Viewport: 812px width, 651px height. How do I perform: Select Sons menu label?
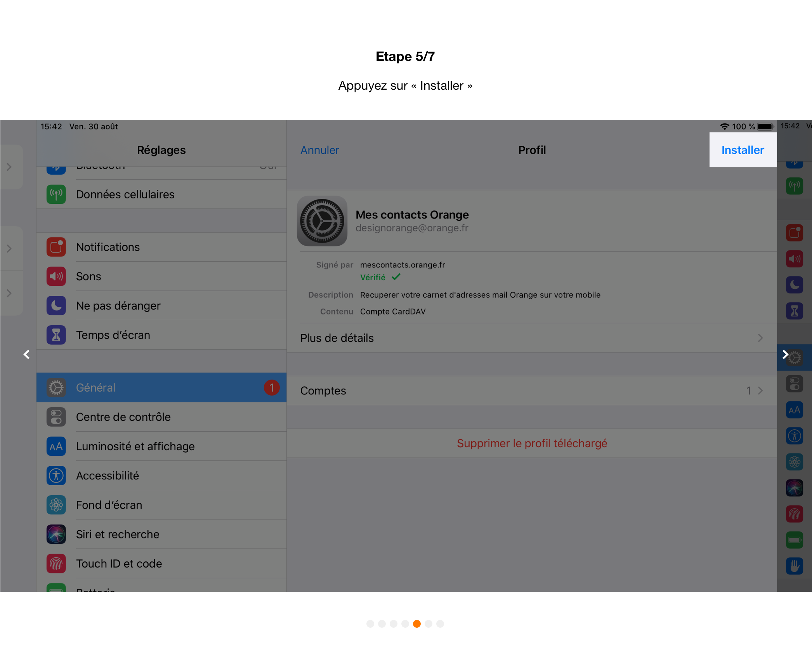[88, 276]
